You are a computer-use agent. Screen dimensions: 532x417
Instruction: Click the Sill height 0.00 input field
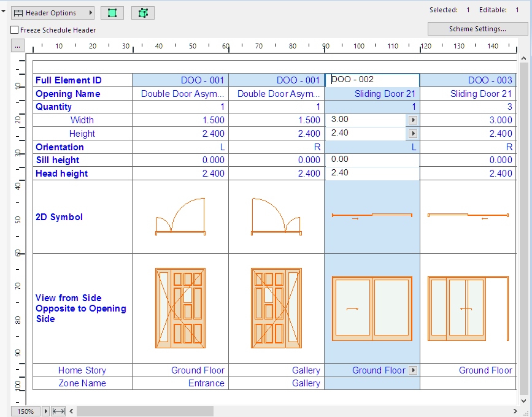(x=372, y=159)
